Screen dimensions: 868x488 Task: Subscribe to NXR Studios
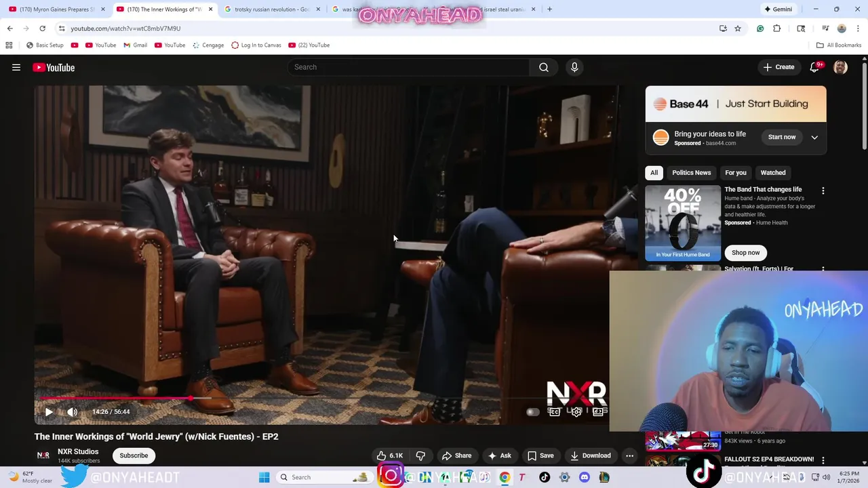(x=134, y=455)
